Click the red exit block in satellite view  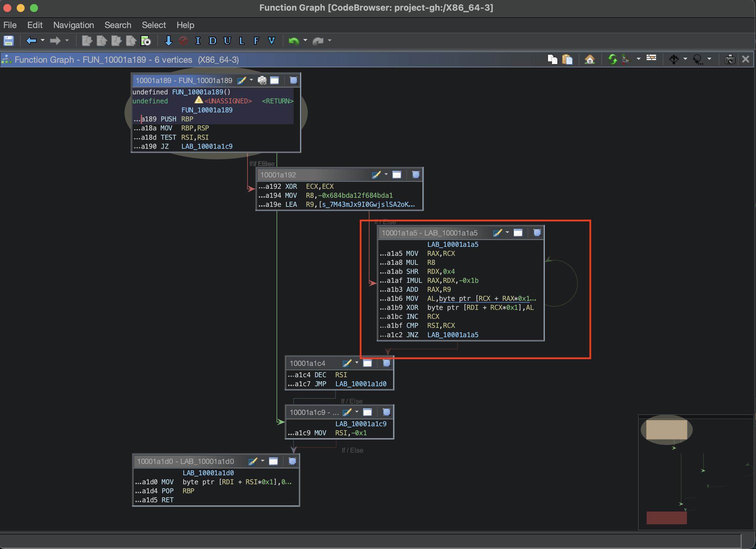[667, 518]
